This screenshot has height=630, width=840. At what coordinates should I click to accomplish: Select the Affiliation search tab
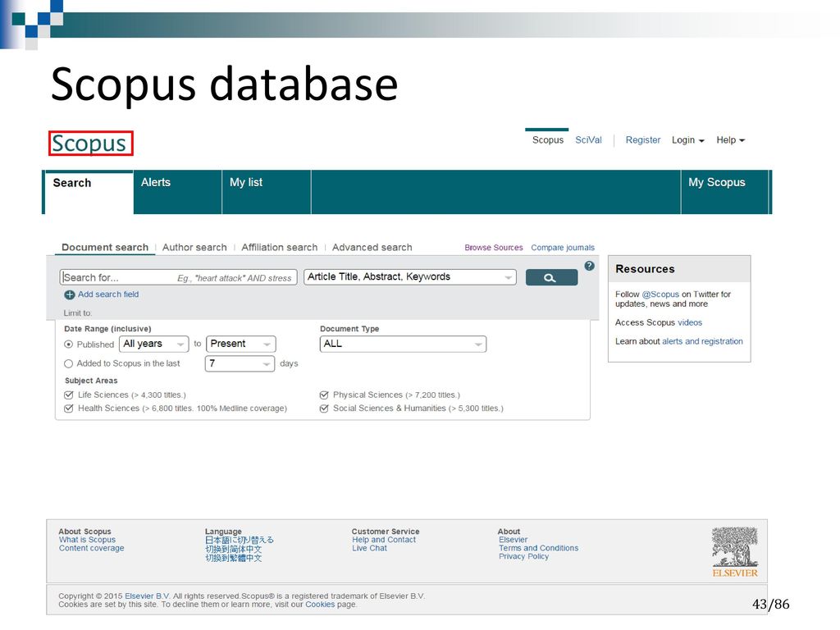click(279, 248)
